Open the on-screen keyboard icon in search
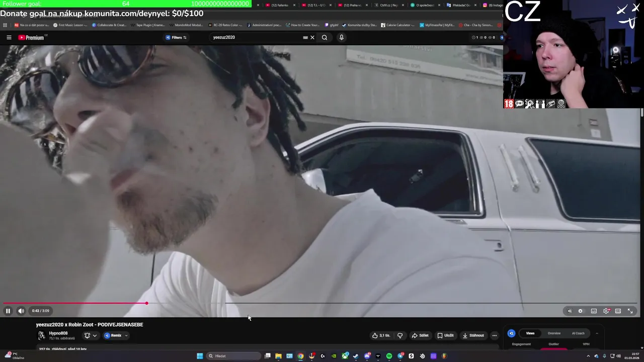This screenshot has height=362, width=644. click(305, 37)
